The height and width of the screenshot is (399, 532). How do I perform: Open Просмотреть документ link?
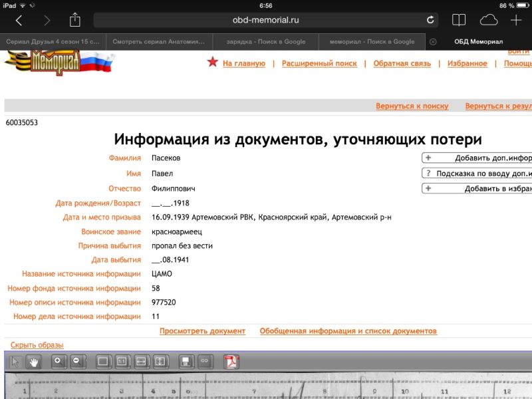202,331
